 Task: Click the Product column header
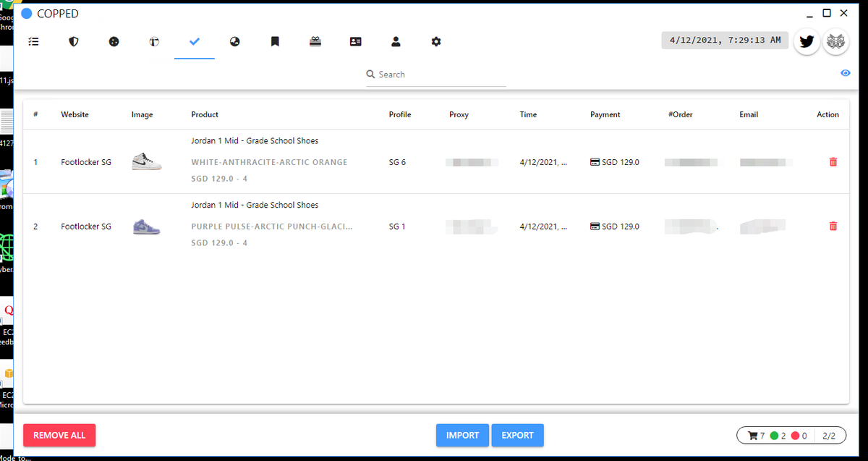point(205,114)
